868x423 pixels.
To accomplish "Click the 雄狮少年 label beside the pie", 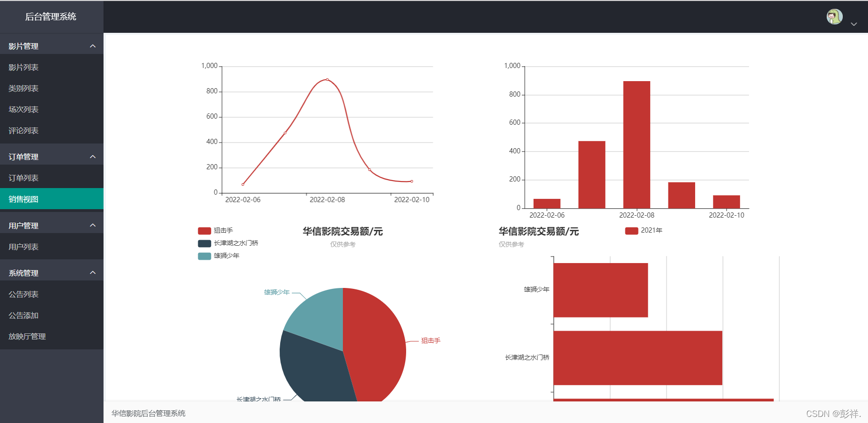I will coord(277,292).
